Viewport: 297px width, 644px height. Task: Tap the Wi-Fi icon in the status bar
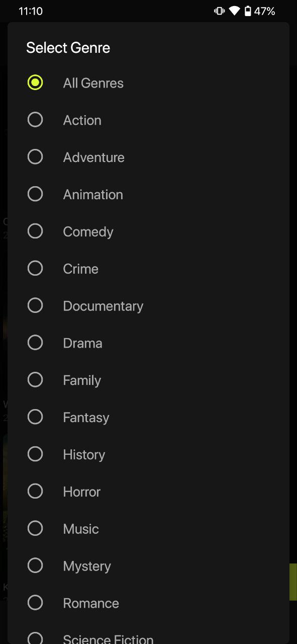(x=233, y=11)
